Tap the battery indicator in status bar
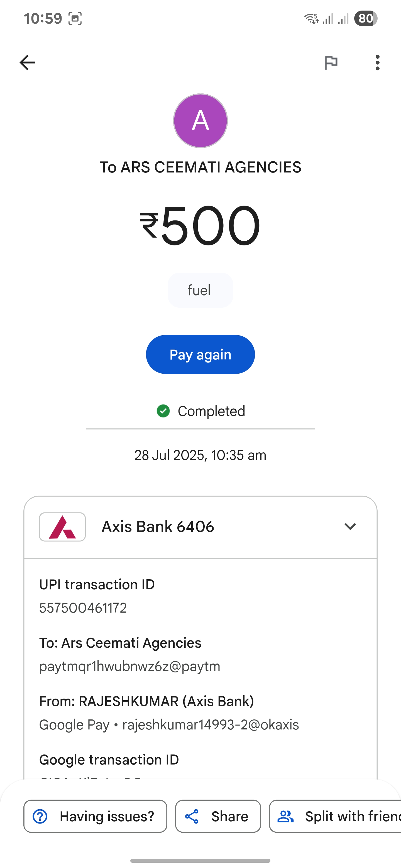The width and height of the screenshot is (401, 868). coord(366,19)
